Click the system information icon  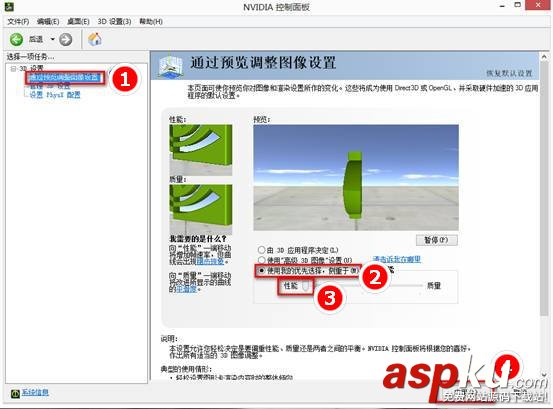15,393
